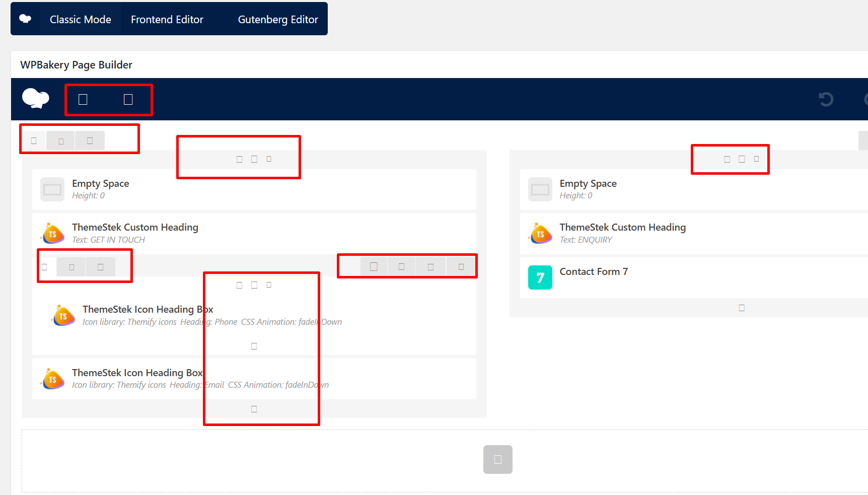Image resolution: width=868 pixels, height=495 pixels.
Task: Click the inner row delete icon
Action: pos(461,266)
